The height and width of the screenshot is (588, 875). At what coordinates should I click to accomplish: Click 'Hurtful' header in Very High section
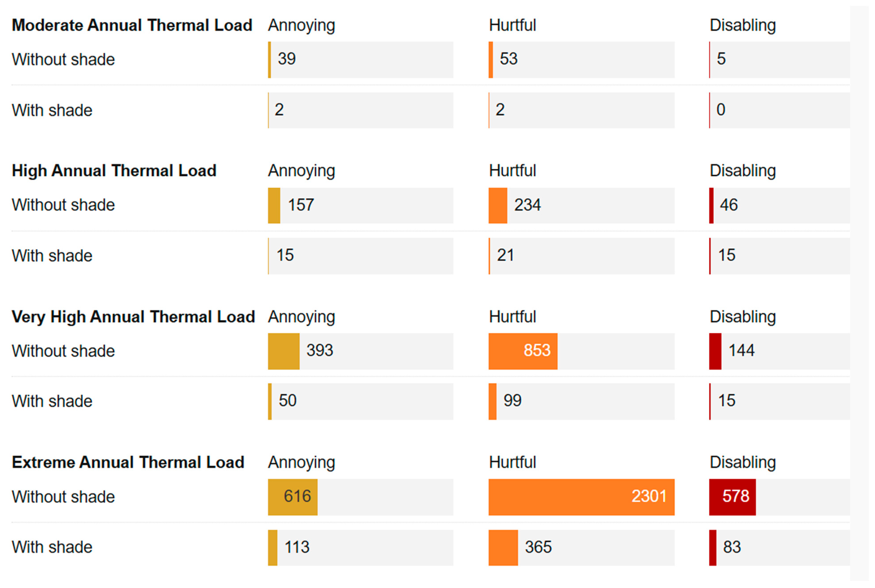[x=512, y=317]
